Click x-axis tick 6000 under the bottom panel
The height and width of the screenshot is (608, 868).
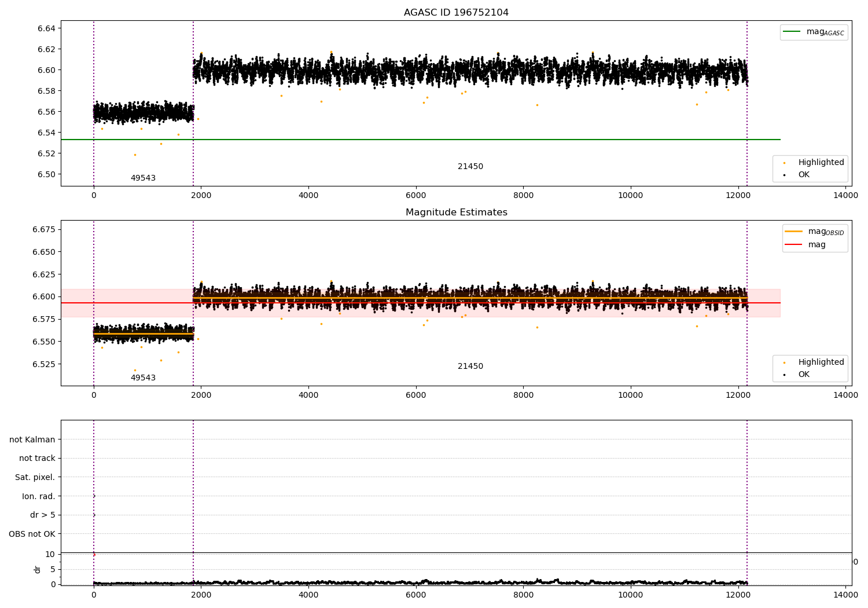[415, 595]
